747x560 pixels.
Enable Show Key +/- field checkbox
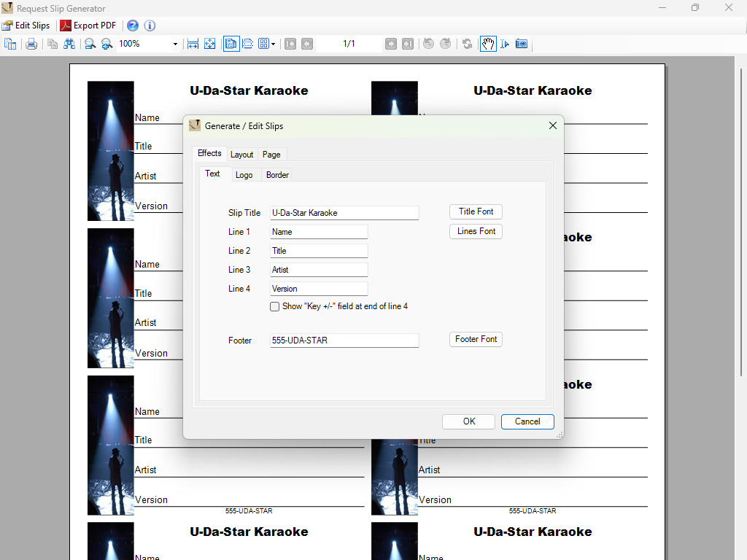275,307
